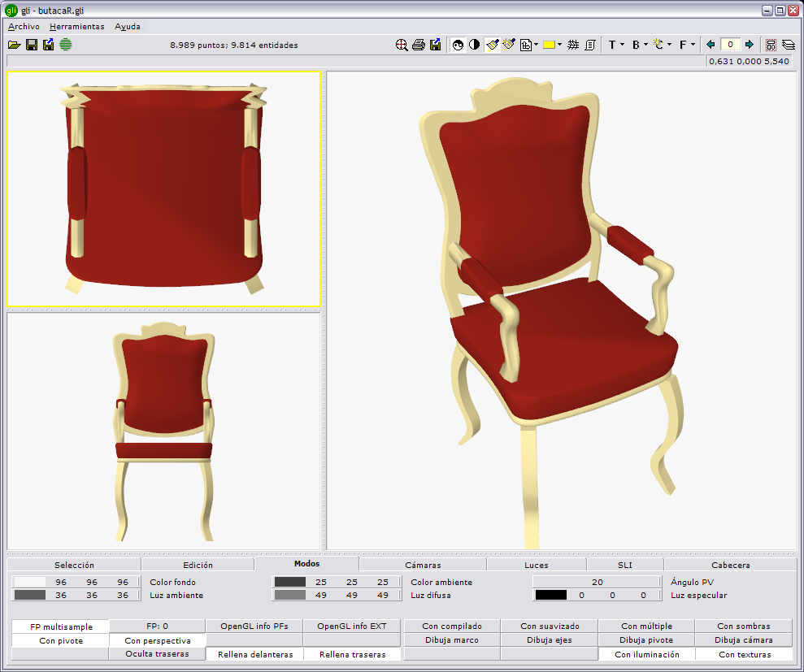Click the half-black contrast circle icon
804x672 pixels.
474,45
